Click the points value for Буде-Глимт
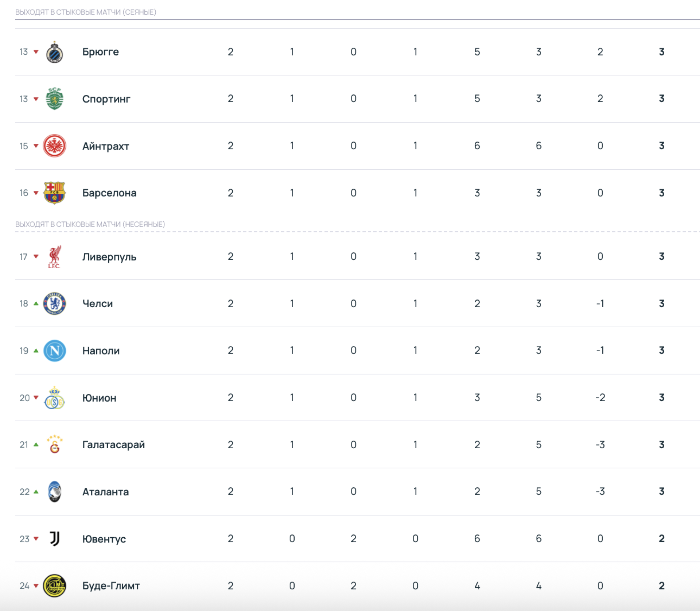Image resolution: width=700 pixels, height=611 pixels. (x=661, y=586)
